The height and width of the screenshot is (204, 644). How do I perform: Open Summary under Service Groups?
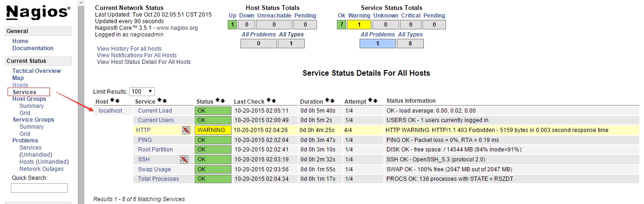coord(32,127)
